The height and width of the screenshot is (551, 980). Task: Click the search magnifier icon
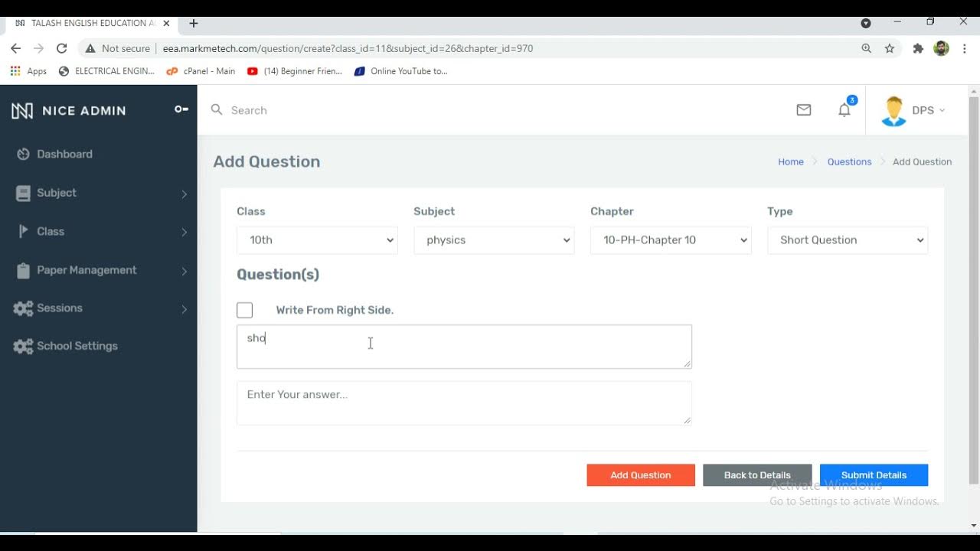[217, 110]
